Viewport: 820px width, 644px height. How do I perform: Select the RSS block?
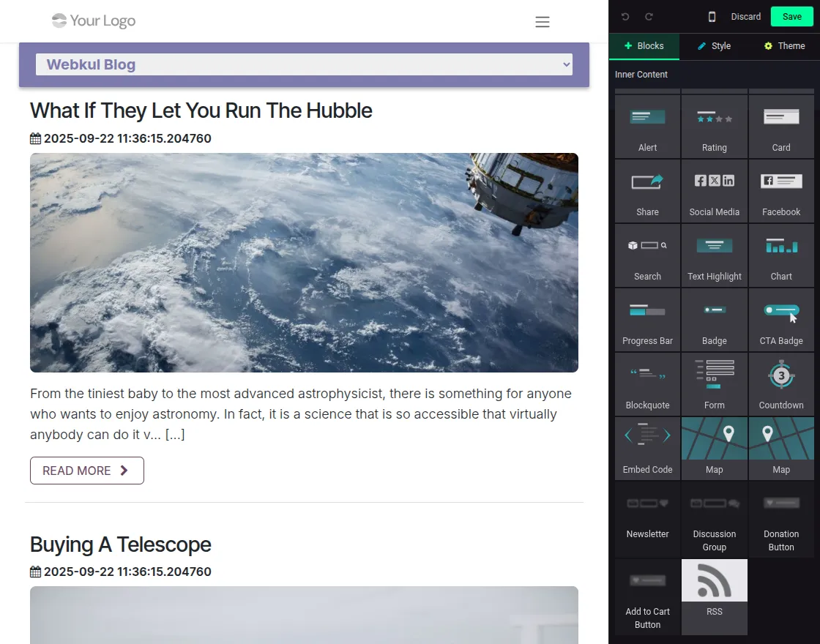click(x=714, y=596)
